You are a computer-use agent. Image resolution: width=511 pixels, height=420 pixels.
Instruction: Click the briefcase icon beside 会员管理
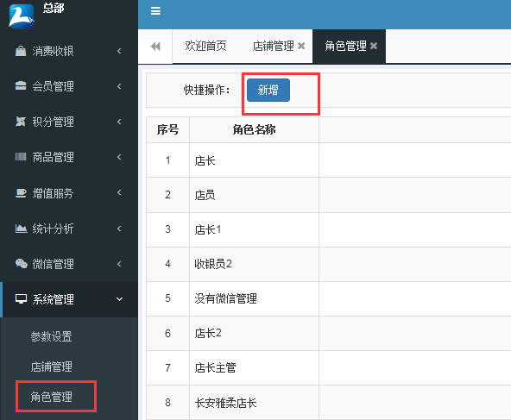coord(21,86)
